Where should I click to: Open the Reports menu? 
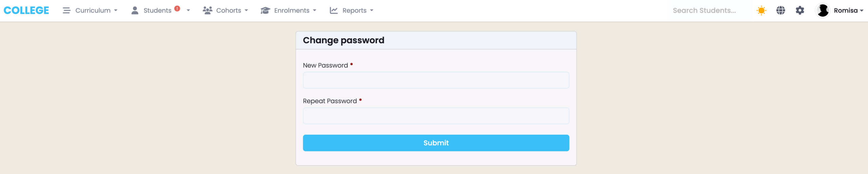355,10
